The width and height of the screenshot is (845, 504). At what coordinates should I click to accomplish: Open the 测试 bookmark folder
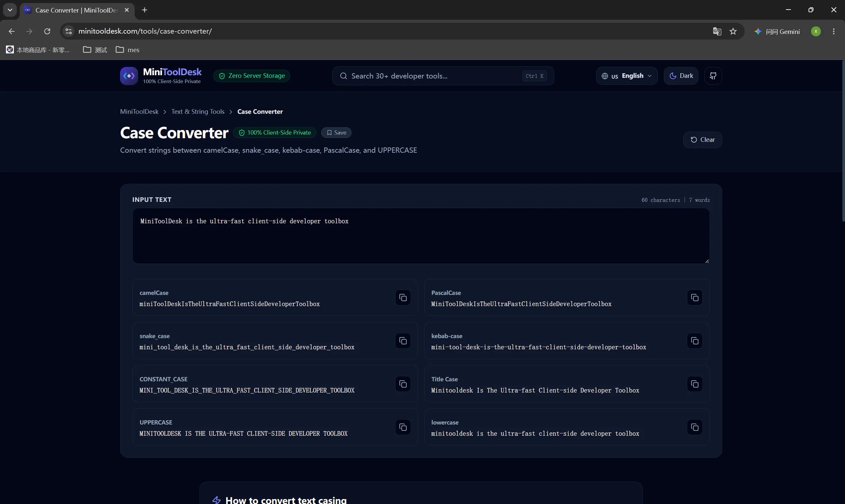(95, 50)
